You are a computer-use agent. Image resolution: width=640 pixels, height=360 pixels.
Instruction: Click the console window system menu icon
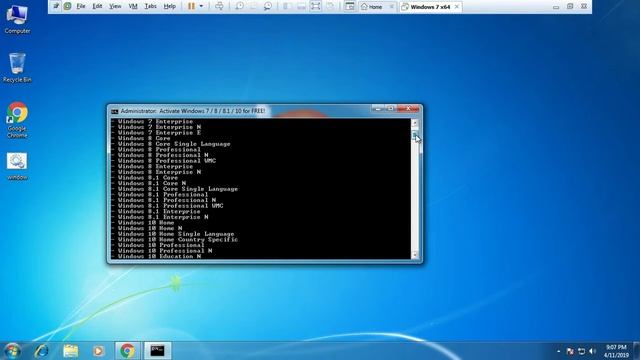[115, 111]
